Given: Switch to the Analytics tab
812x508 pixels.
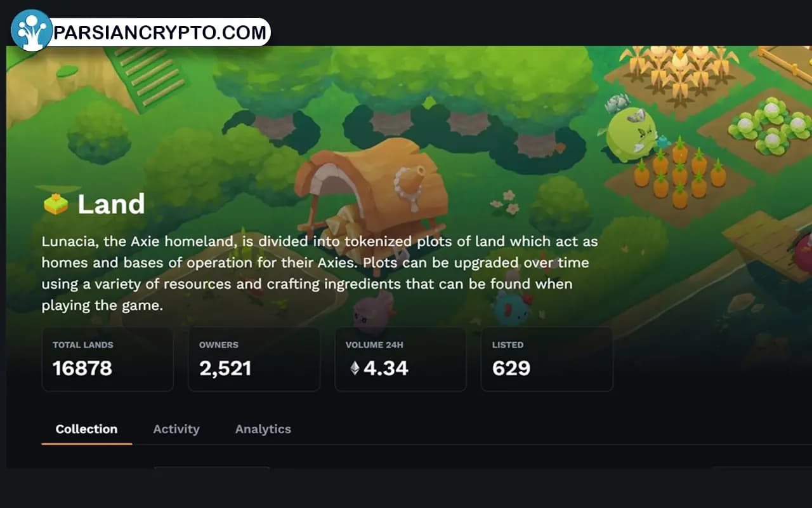Looking at the screenshot, I should point(263,429).
